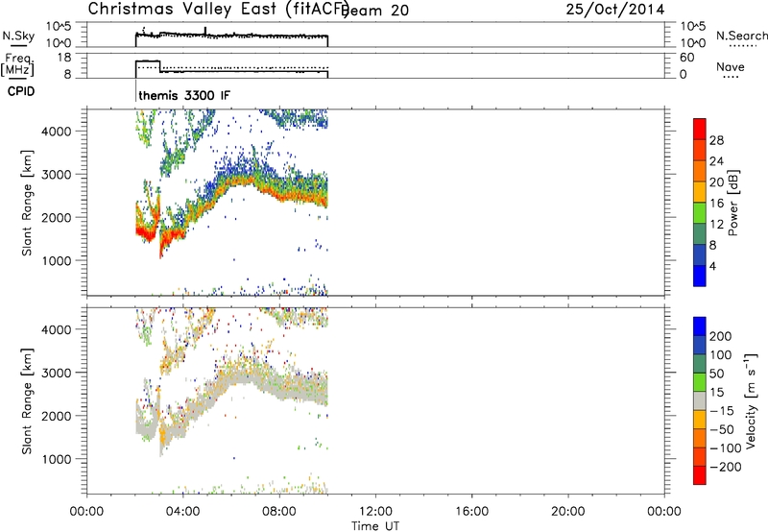Click the "-100" label on the Velocity color bar
This screenshot has height=532, width=768.
coord(726,448)
